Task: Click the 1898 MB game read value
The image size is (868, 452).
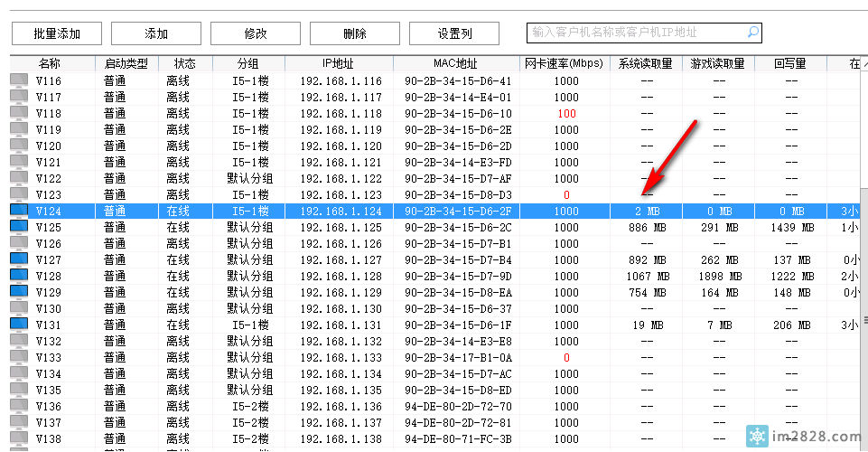Action: (720, 277)
